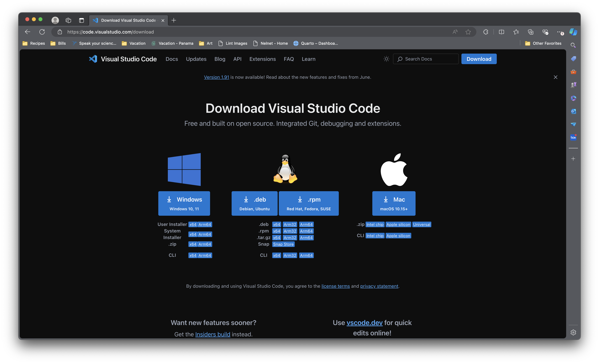Open Settings and more ellipsis menu

point(560,32)
